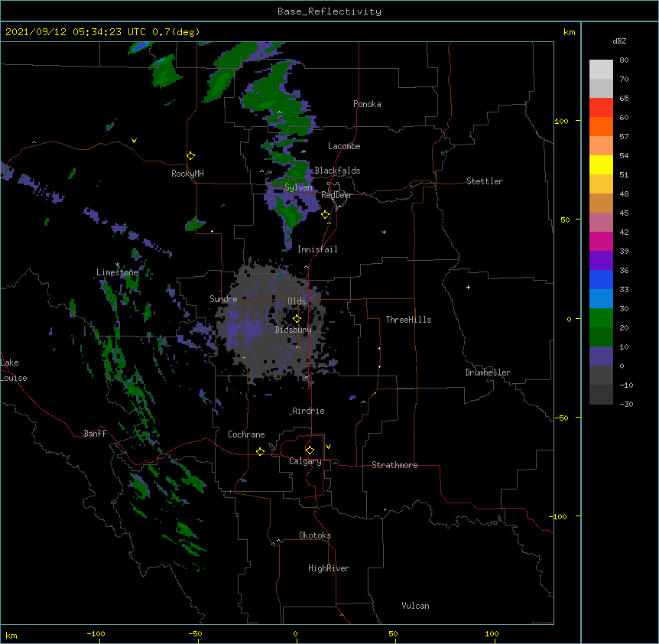Click the yellow V marker east of Calgary
The image size is (659, 644).
328,447
